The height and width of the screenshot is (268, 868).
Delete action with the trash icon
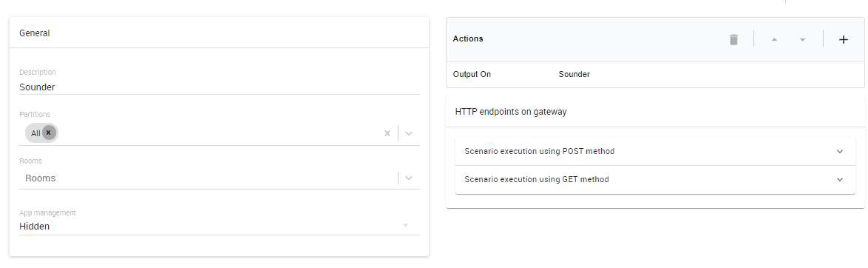(x=733, y=39)
